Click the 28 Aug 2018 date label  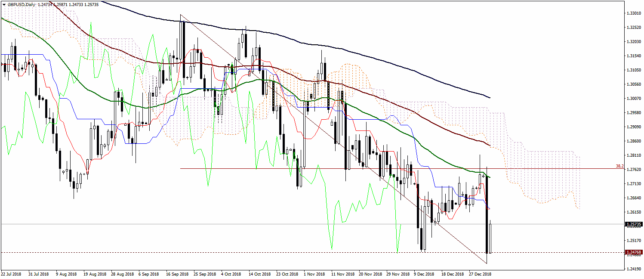[123, 274]
